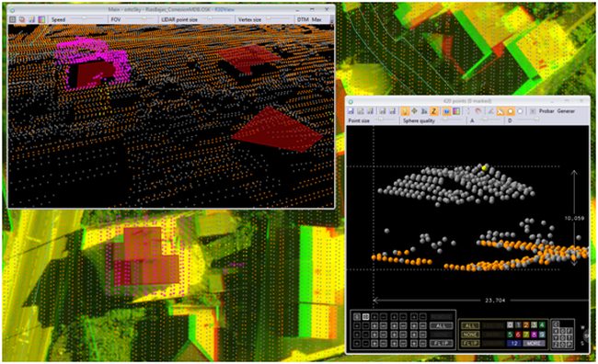Click the red undo arrow icon in points toolbar
The image size is (598, 364).
pos(478,111)
